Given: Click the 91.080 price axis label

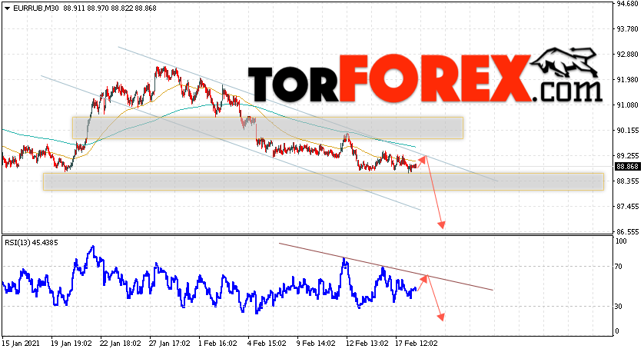Looking at the screenshot, I should coord(628,105).
